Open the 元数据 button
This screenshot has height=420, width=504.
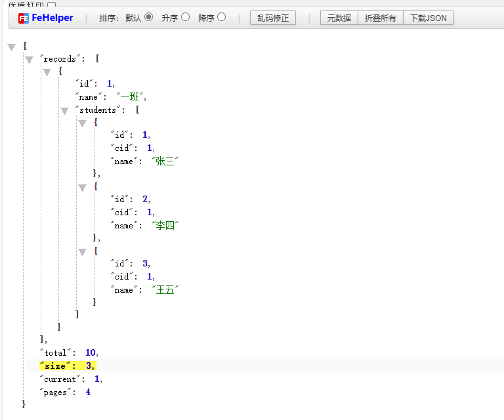click(339, 18)
